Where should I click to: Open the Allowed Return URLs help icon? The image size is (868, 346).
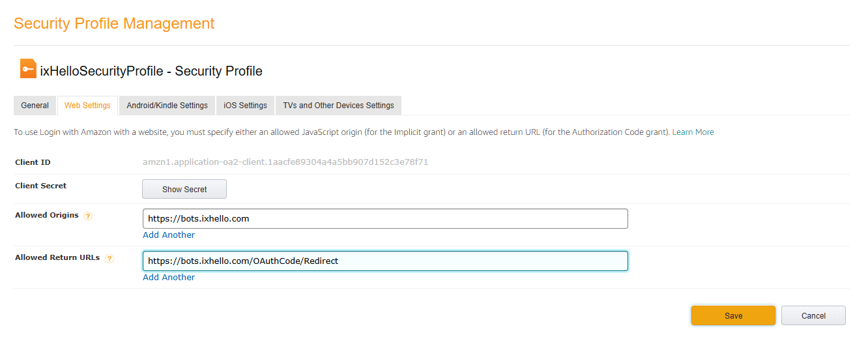pos(109,259)
